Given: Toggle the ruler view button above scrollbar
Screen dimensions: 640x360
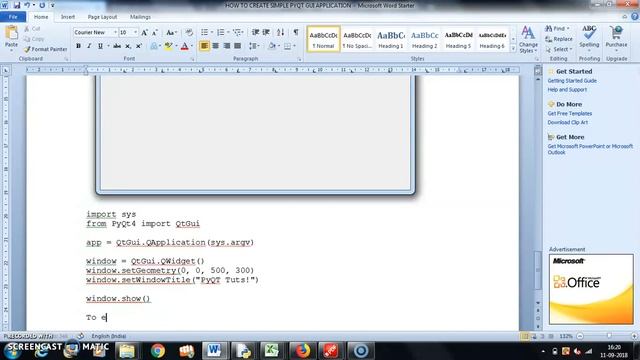Looking at the screenshot, I should [538, 70].
